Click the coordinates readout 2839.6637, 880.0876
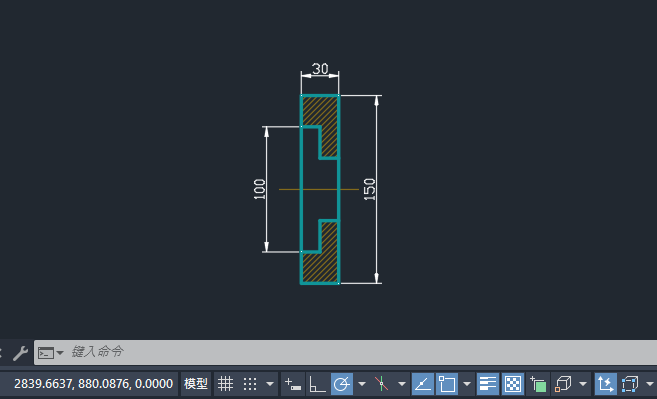This screenshot has width=657, height=399. pyautogui.click(x=93, y=383)
